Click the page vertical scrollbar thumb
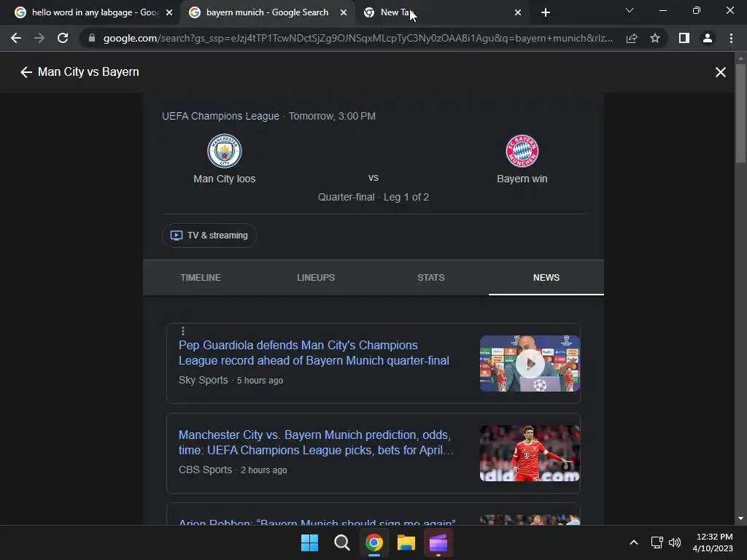The height and width of the screenshot is (560, 747). 740,113
